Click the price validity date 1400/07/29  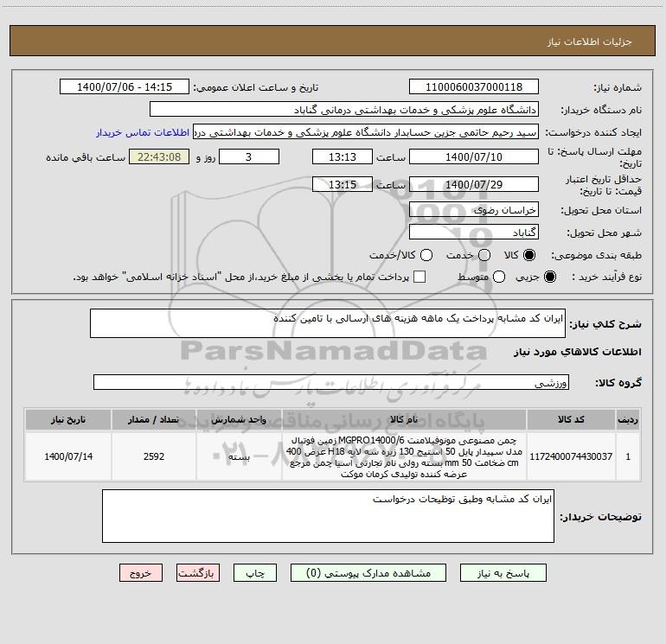(474, 184)
